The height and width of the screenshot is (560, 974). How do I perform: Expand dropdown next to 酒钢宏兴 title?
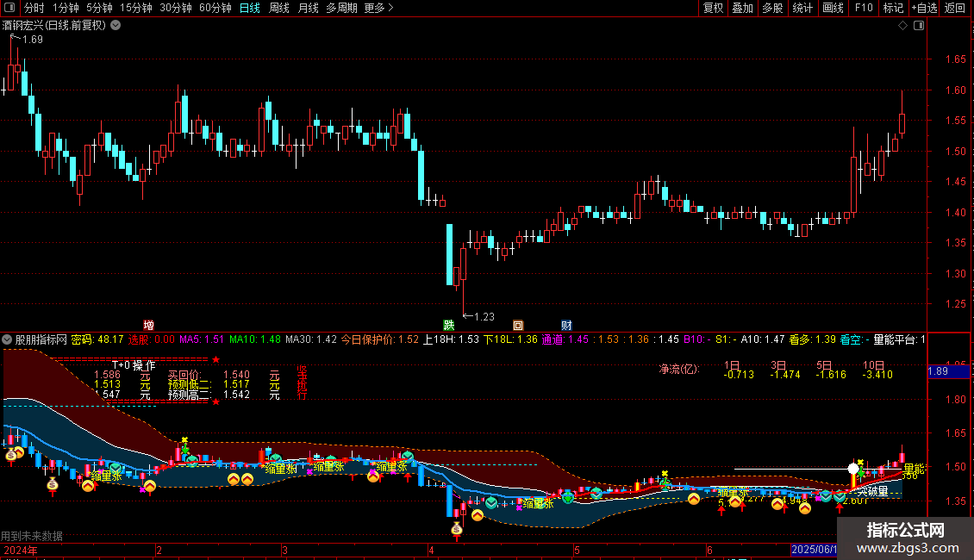[x=116, y=26]
